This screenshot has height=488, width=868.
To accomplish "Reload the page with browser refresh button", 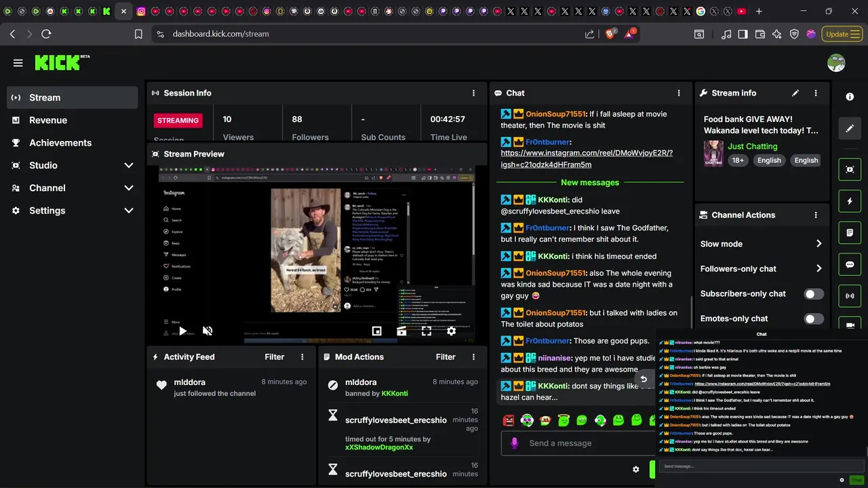I will [46, 34].
